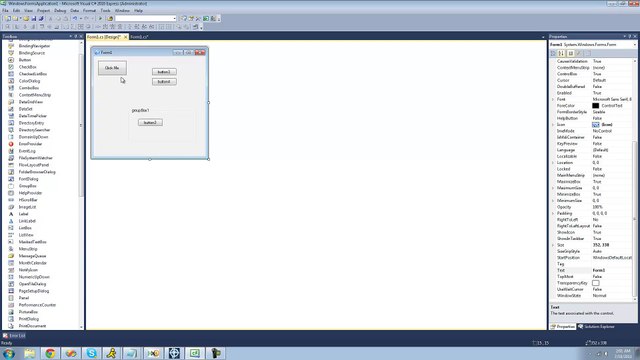Select the Locked property row
This screenshot has width=640, height=360.
tap(591, 169)
